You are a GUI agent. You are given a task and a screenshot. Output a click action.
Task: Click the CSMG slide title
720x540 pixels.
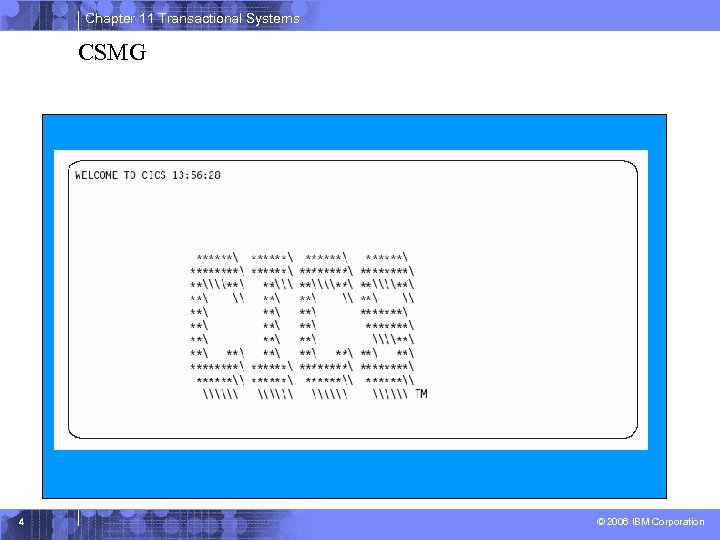click(x=112, y=52)
